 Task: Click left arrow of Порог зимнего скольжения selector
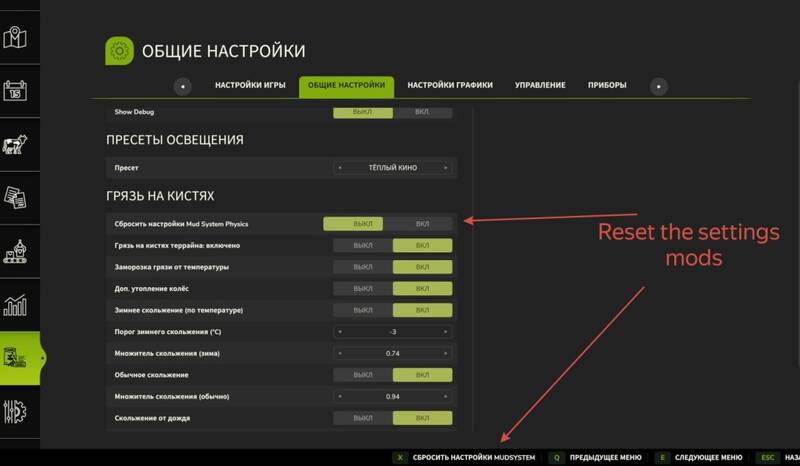[340, 332]
